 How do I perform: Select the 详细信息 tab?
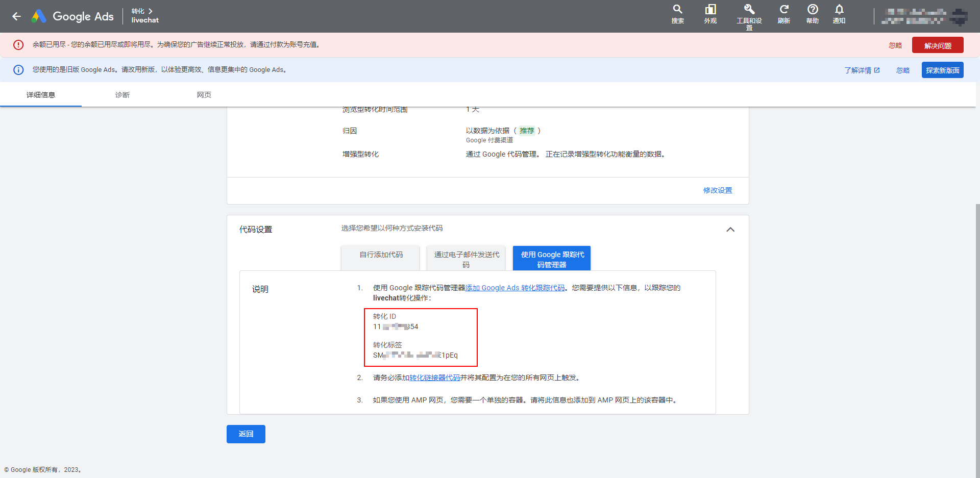click(x=41, y=95)
